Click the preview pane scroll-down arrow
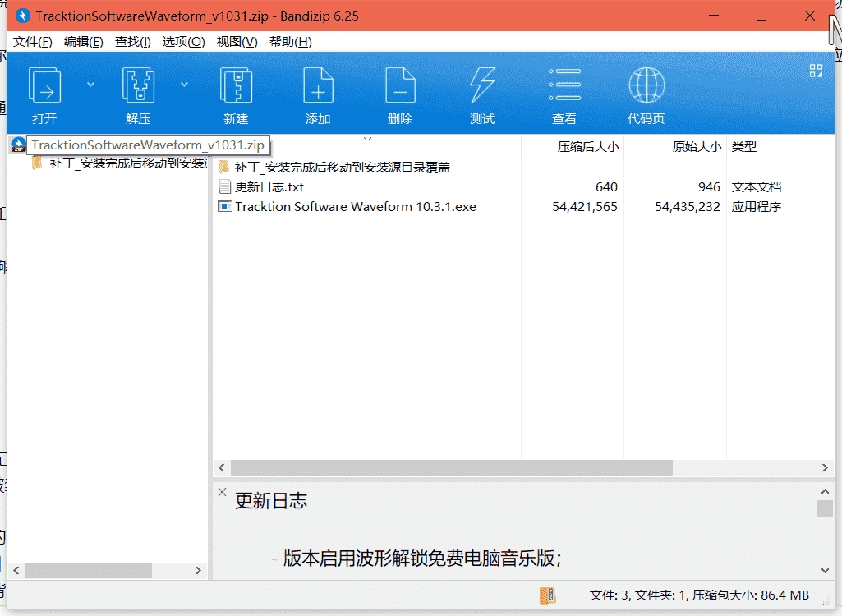 pyautogui.click(x=826, y=570)
